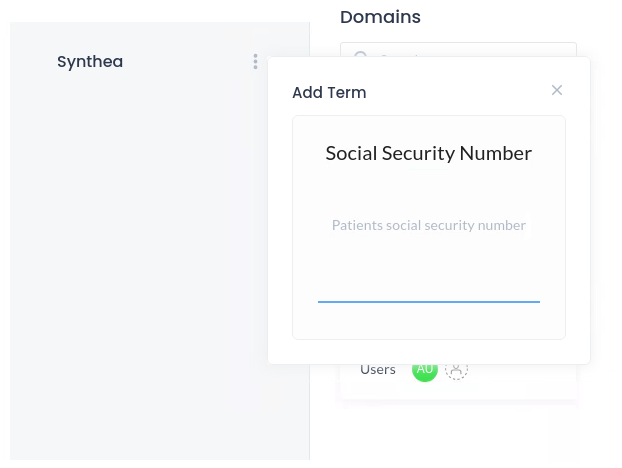Edit the Patients social security number description

tap(428, 225)
